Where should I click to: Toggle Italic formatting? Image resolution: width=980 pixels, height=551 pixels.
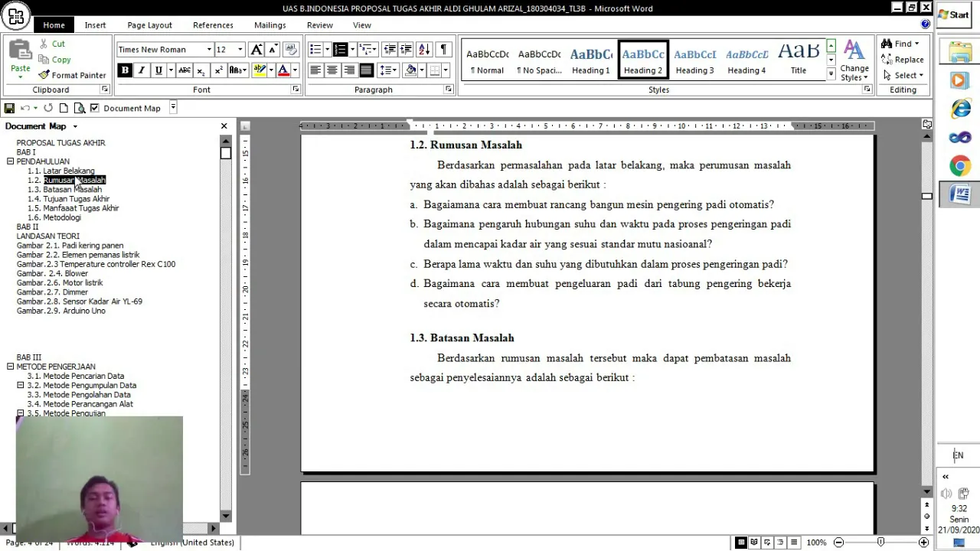click(142, 70)
